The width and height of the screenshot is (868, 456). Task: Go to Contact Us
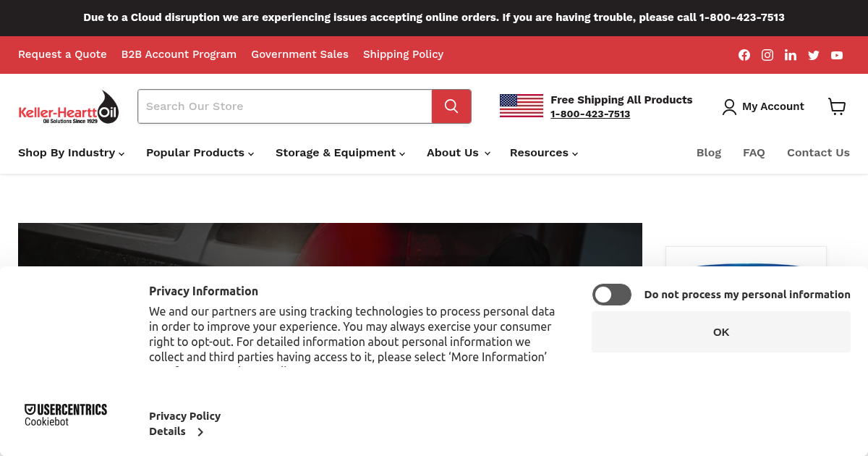point(818,153)
